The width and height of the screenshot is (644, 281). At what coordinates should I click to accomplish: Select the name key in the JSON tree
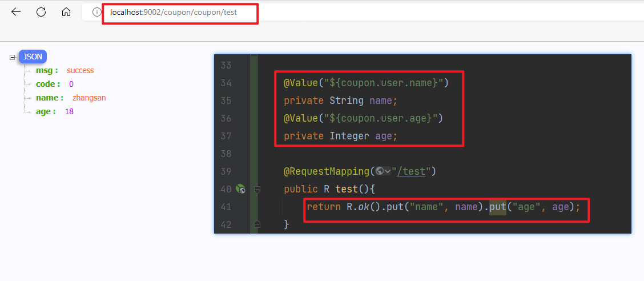point(49,98)
